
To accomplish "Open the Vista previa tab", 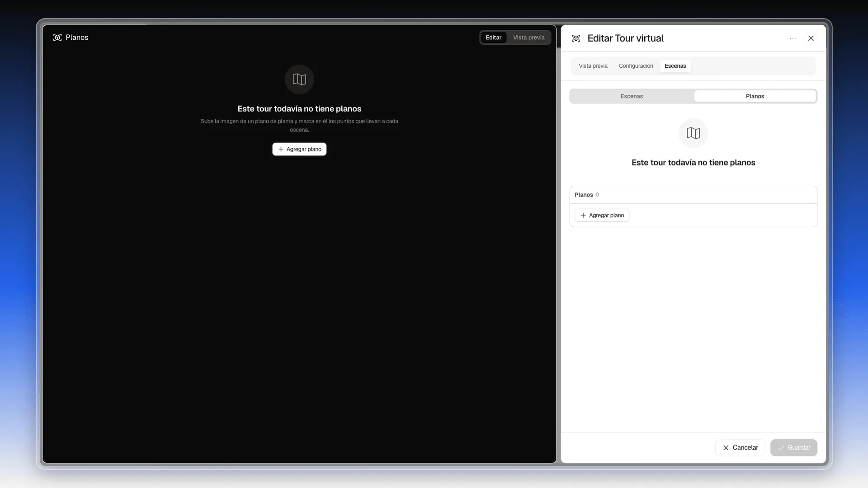I will pyautogui.click(x=593, y=66).
